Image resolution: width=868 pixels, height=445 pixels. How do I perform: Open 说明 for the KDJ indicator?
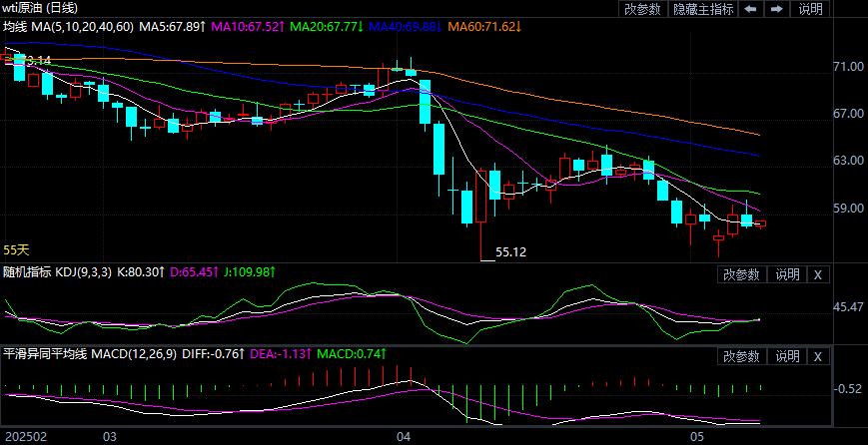coord(787,274)
